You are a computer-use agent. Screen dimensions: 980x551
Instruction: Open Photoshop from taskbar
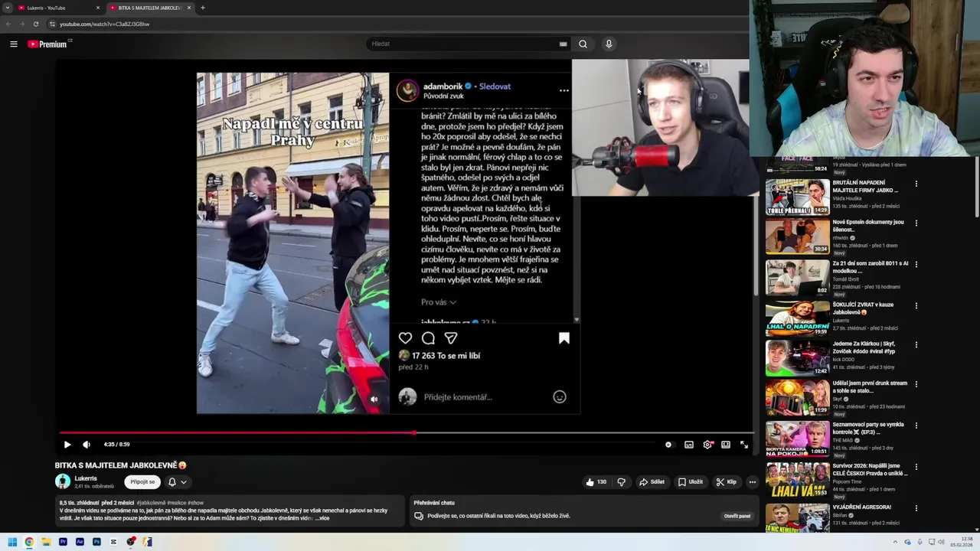tap(96, 542)
